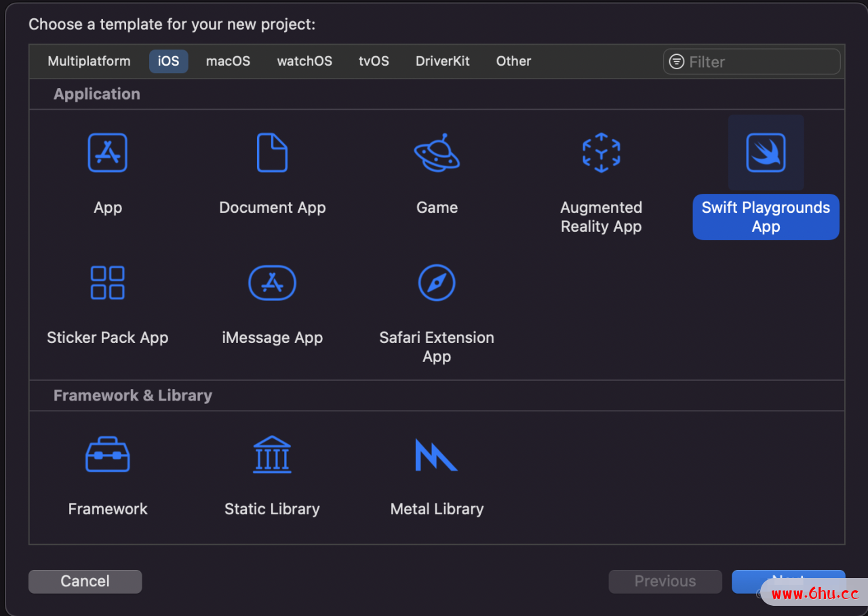This screenshot has height=616, width=868.
Task: Open the watchOS tab
Action: pos(304,61)
